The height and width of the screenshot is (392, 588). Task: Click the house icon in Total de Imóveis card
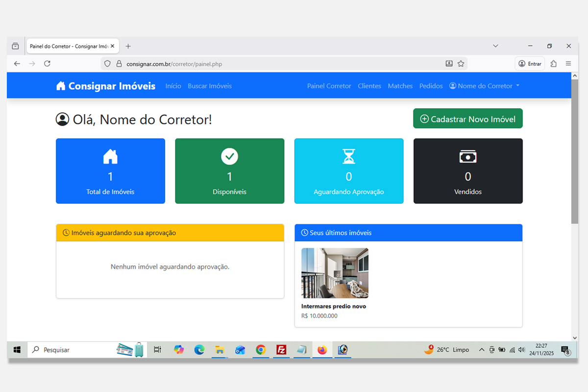point(110,156)
